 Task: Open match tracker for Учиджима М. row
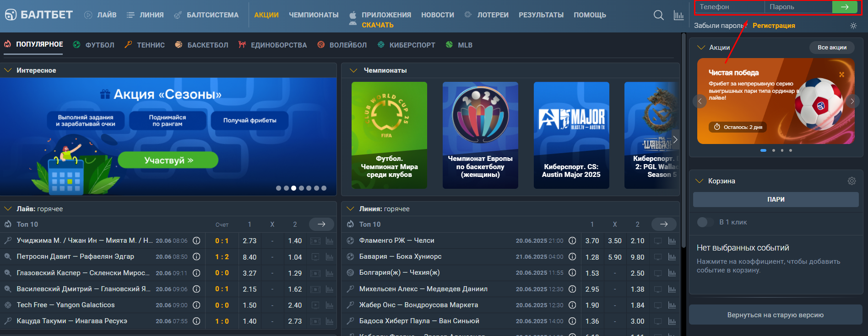(x=315, y=241)
